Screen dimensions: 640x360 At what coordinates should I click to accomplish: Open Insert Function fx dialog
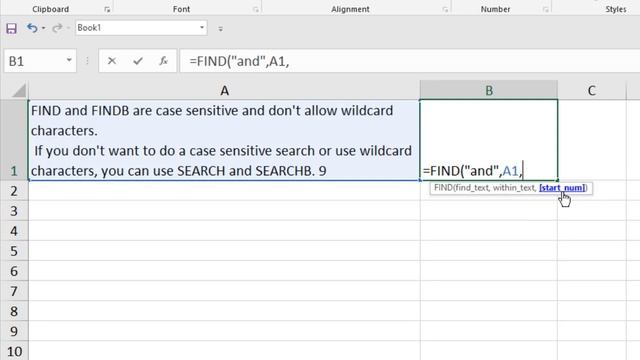coord(163,61)
